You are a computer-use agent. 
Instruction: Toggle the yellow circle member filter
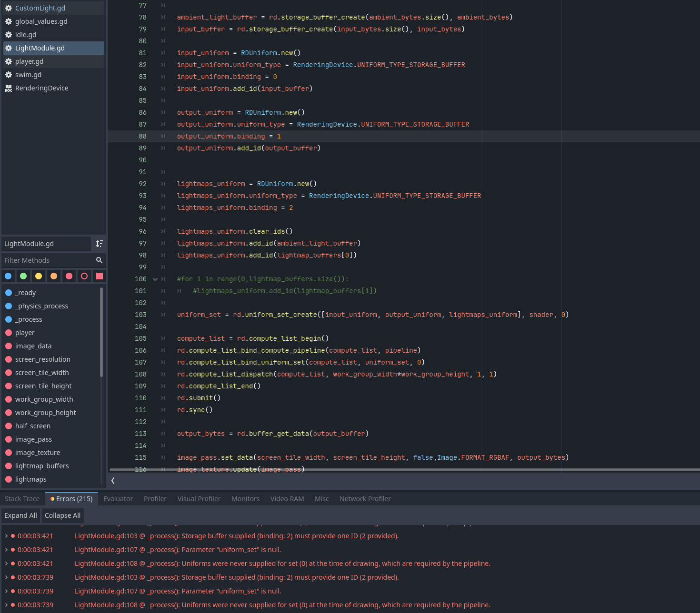coord(39,276)
